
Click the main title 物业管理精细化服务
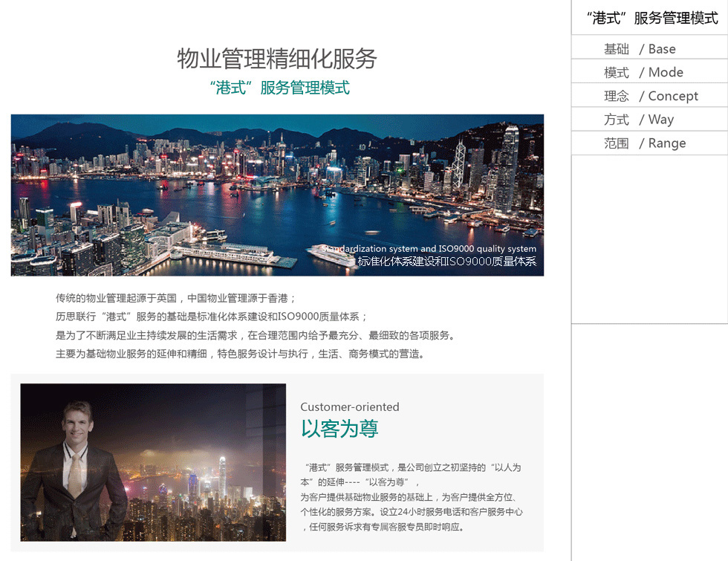click(x=276, y=59)
